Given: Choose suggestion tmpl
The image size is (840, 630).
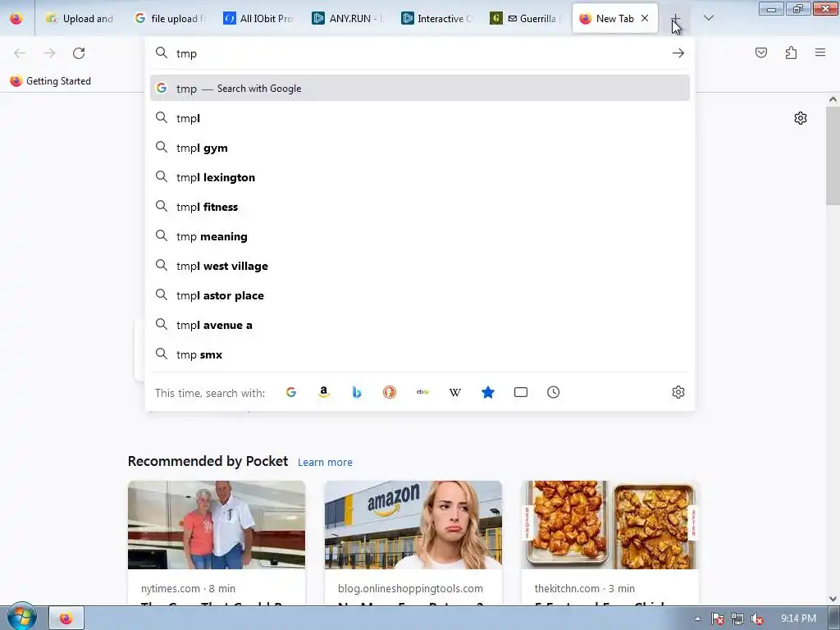Looking at the screenshot, I should (419, 118).
